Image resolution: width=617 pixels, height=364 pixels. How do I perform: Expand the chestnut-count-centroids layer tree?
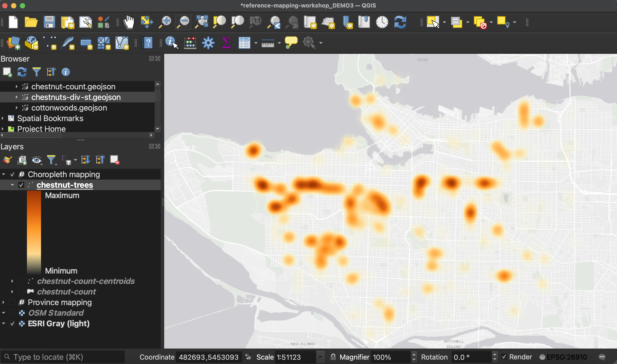(x=12, y=281)
